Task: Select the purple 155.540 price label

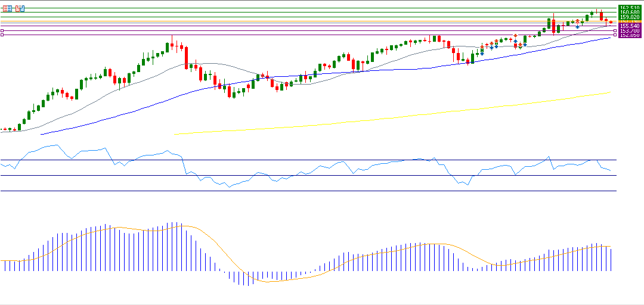Action: (x=630, y=26)
